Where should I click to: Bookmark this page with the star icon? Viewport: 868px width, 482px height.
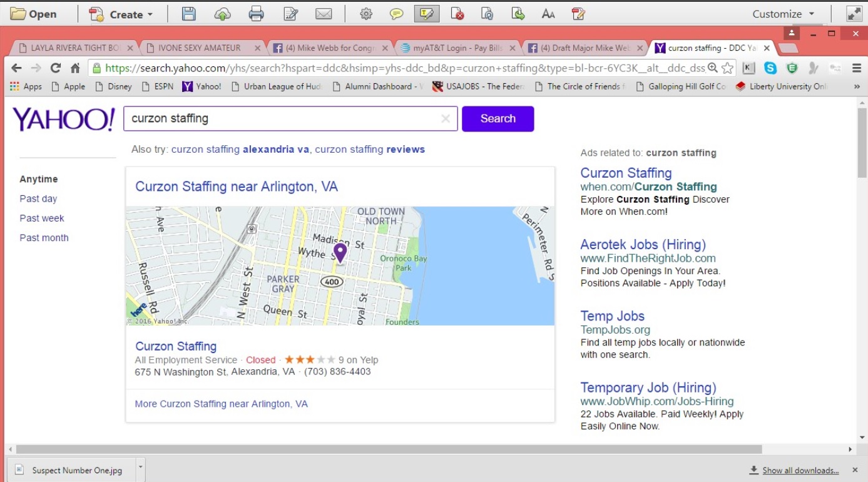[x=727, y=68]
